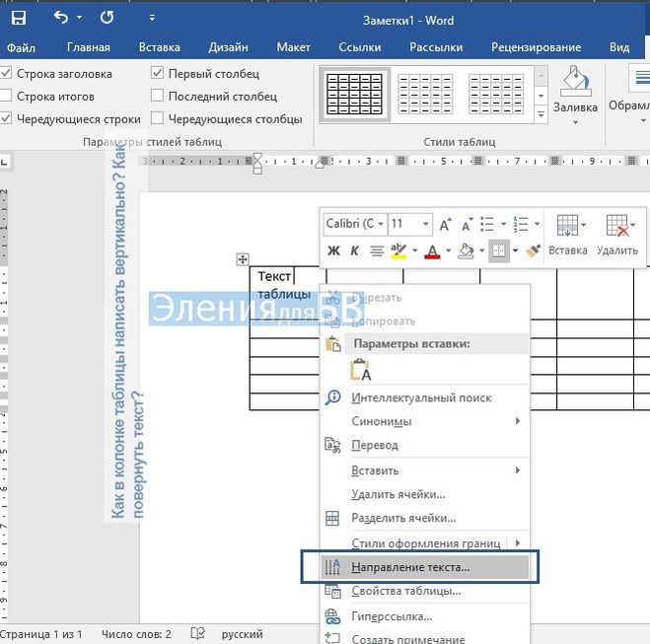Click the Заливка shading bucket icon
Image resolution: width=650 pixels, height=644 pixels.
coord(574,85)
